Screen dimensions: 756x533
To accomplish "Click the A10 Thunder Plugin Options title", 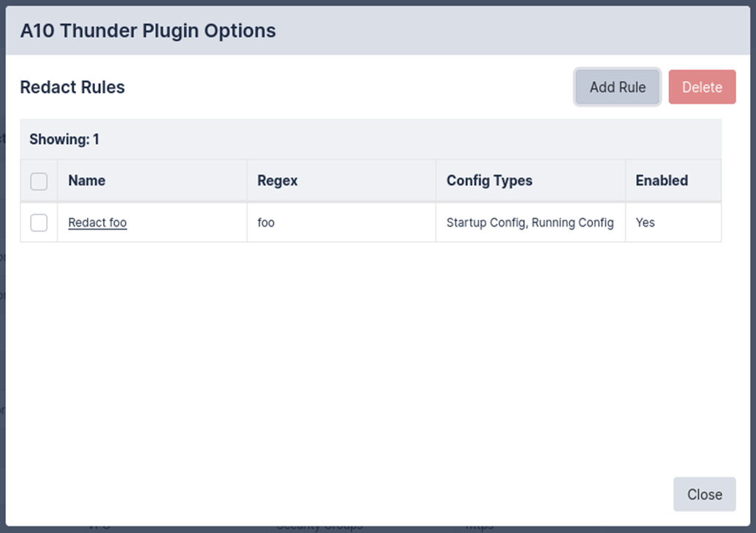I will pyautogui.click(x=148, y=31).
